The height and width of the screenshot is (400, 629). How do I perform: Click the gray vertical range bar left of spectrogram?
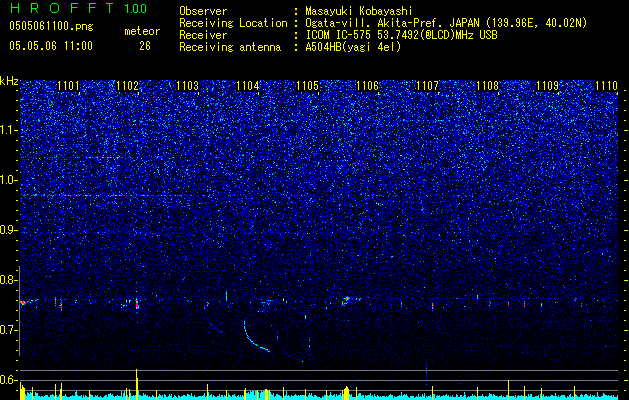point(19,311)
